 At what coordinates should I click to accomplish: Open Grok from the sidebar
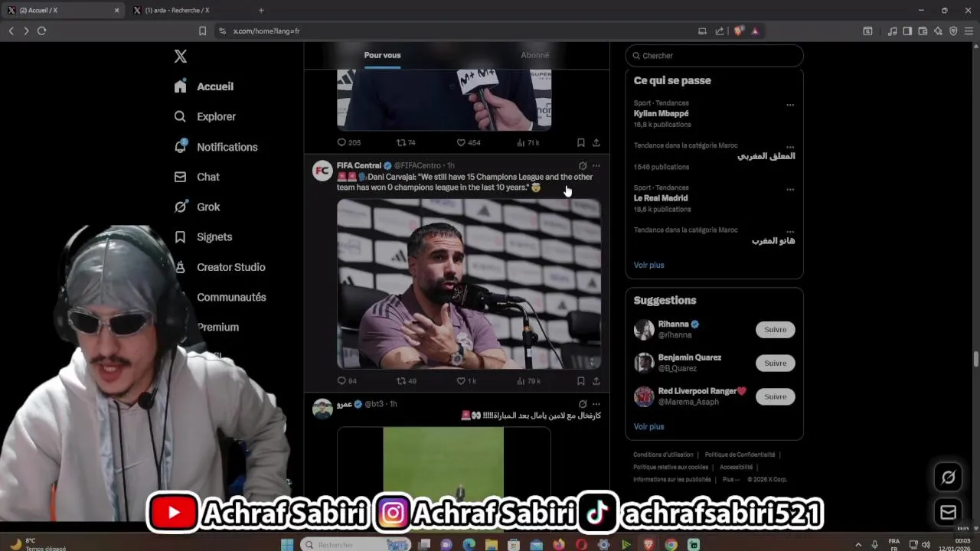pos(197,207)
